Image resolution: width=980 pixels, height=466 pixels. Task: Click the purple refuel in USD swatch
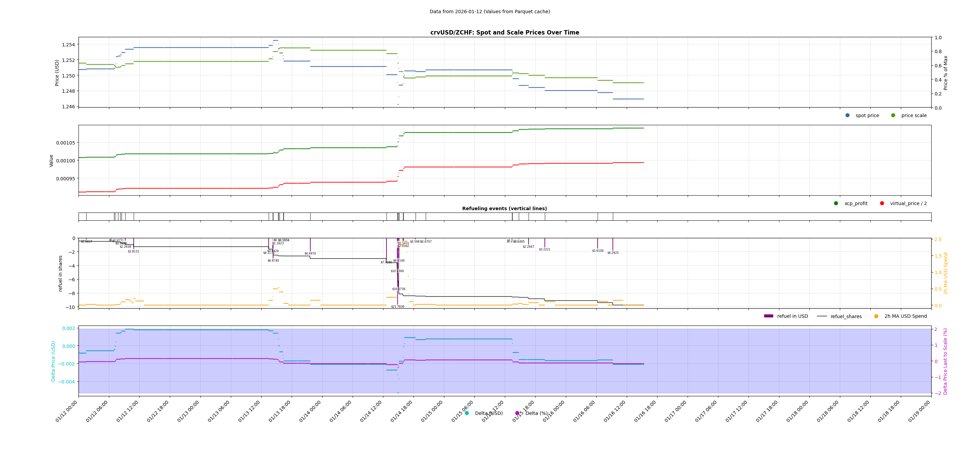click(769, 316)
